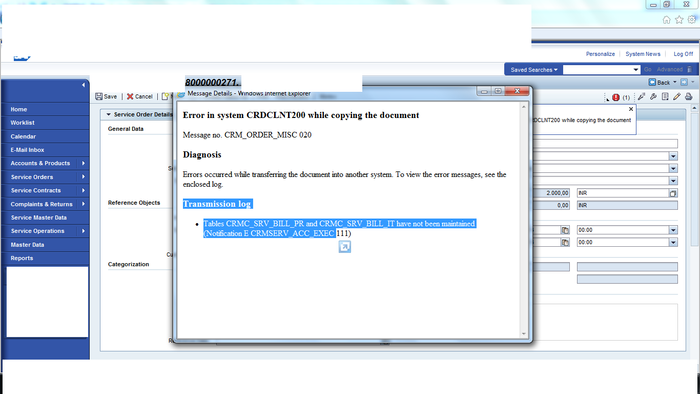The image size is (700, 394).
Task: Open the export arrow icon below transmission log
Action: point(345,247)
